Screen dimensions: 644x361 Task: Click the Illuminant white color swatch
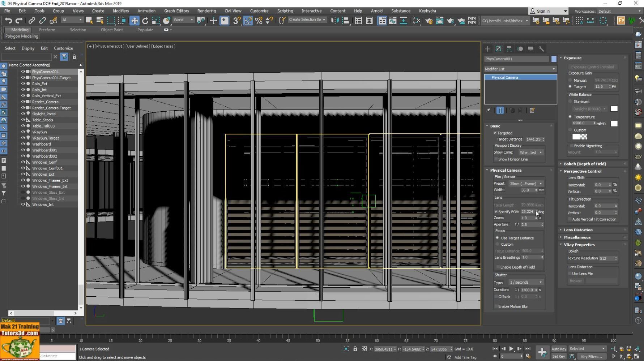(614, 109)
